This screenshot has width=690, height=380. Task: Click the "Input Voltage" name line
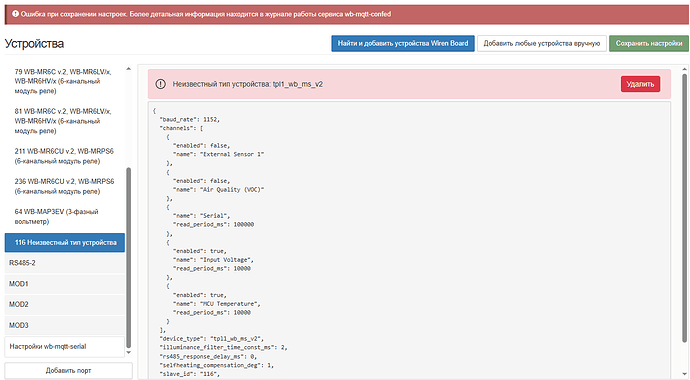point(213,259)
